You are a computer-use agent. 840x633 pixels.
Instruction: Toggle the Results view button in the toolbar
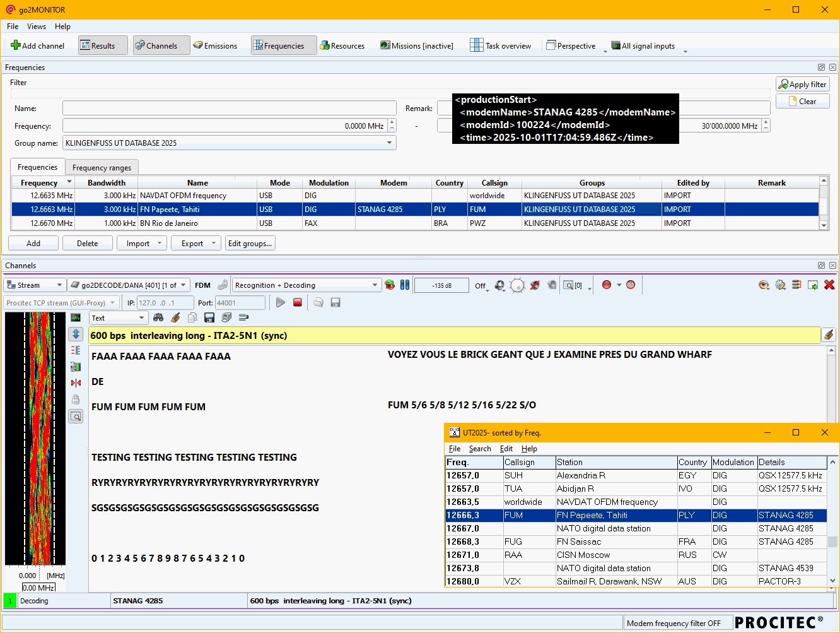pyautogui.click(x=103, y=45)
